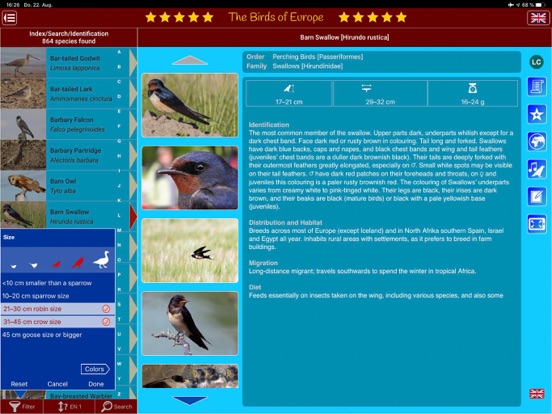552x414 pixels.
Task: Choose 10–20 cm sparrow size option
Action: pos(58,296)
